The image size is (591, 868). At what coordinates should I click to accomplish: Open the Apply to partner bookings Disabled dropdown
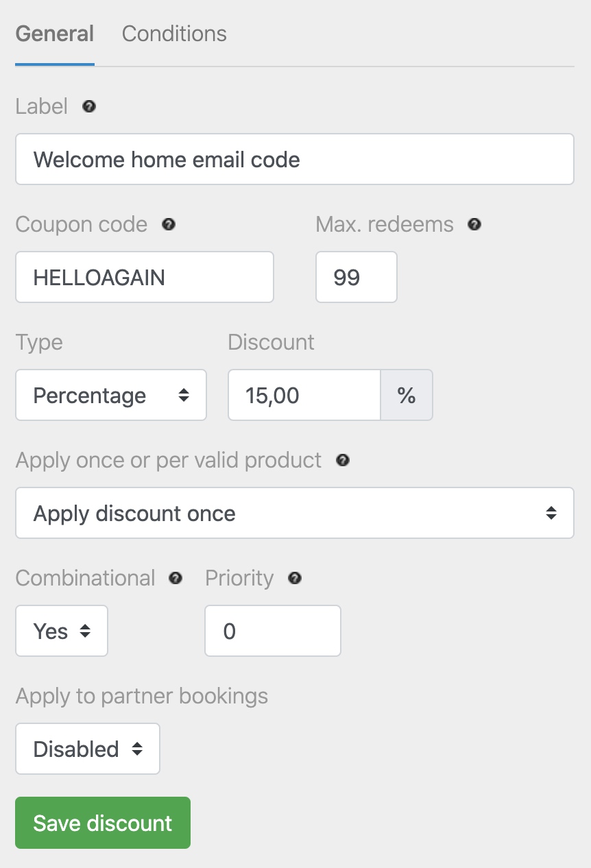tap(88, 749)
